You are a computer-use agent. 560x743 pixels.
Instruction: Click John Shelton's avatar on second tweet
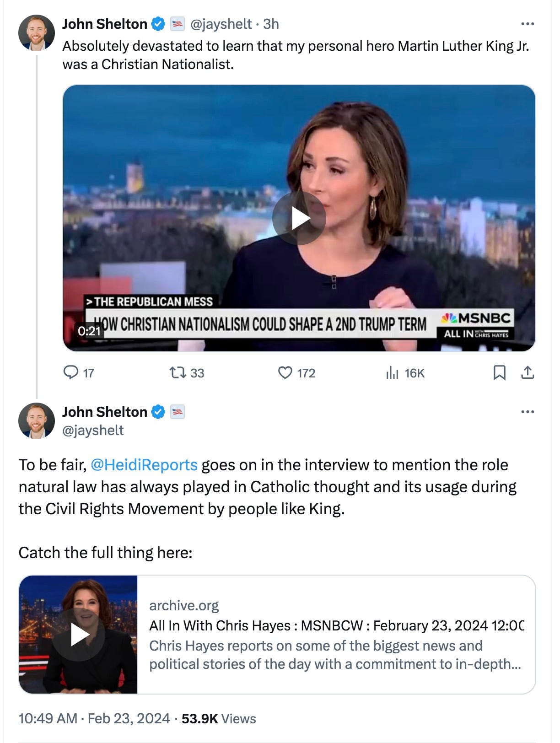tap(37, 420)
